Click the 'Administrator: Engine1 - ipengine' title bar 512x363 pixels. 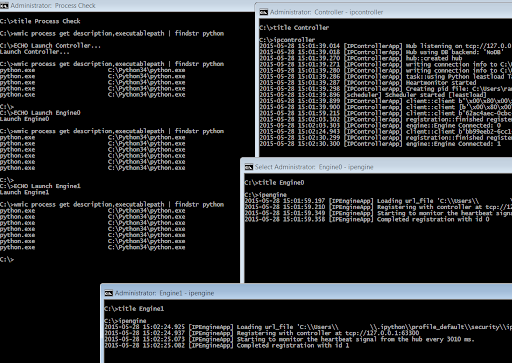[307, 293]
